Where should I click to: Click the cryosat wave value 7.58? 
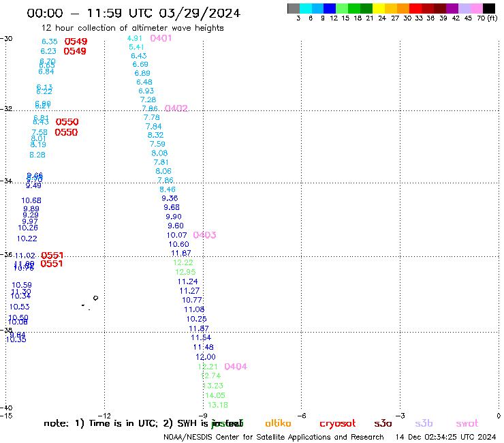(40, 132)
